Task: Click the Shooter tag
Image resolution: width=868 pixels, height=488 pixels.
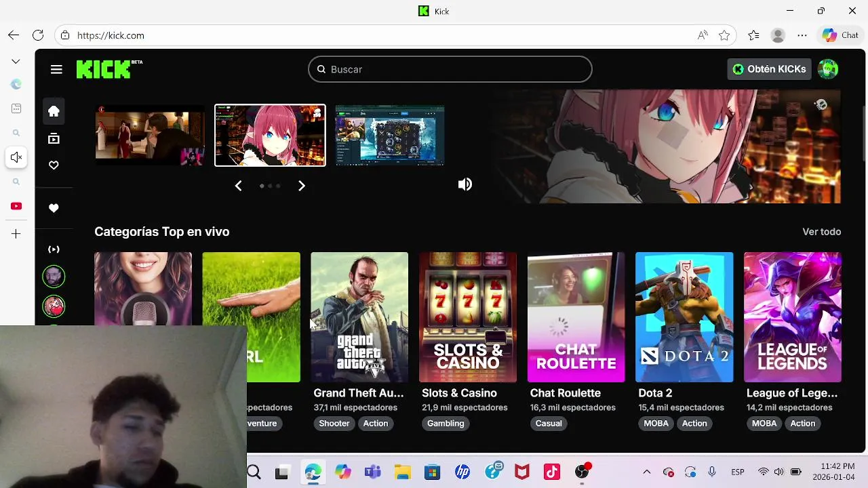Action: [x=334, y=423]
